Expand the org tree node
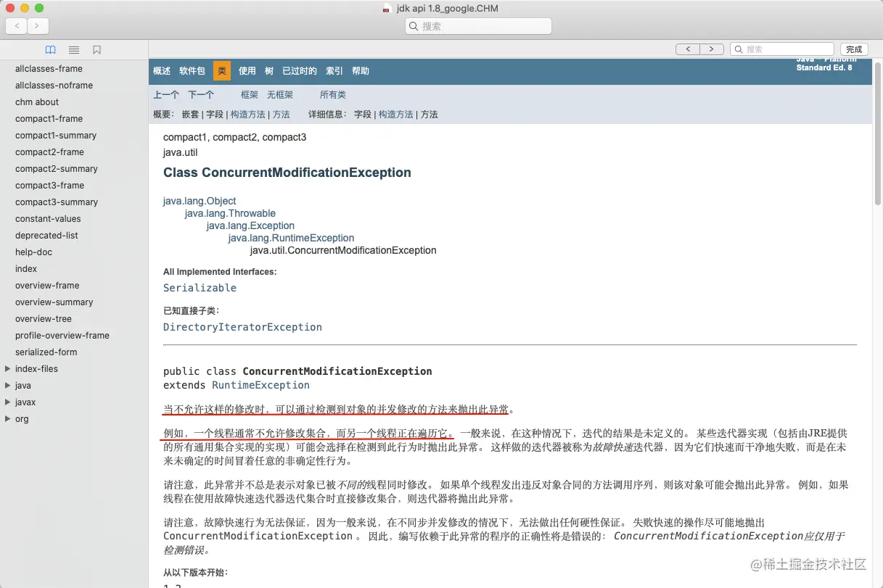Viewport: 883px width, 588px height. [x=7, y=419]
